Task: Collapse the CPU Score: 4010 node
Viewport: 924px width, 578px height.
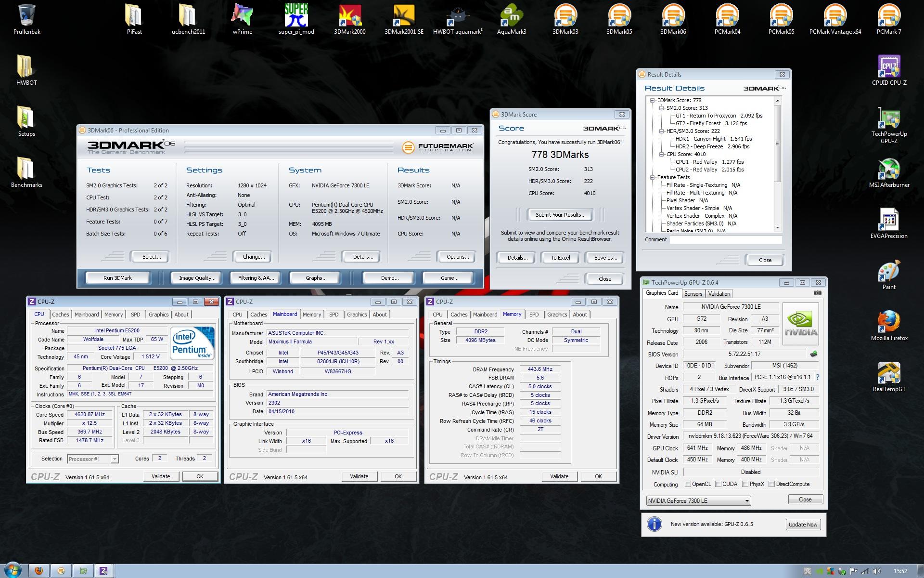Action: pos(661,154)
